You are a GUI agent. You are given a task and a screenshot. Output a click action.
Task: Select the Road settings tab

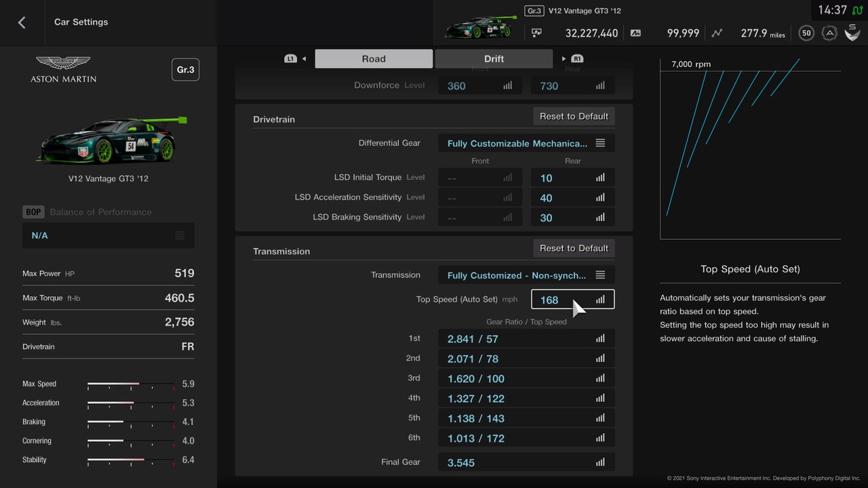coord(374,59)
